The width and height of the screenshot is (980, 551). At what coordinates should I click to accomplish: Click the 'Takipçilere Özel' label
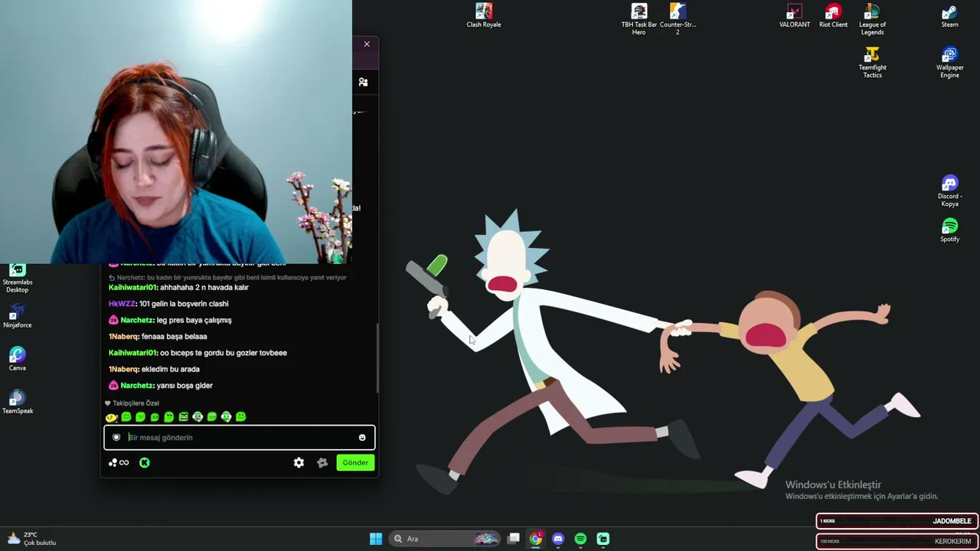click(136, 403)
